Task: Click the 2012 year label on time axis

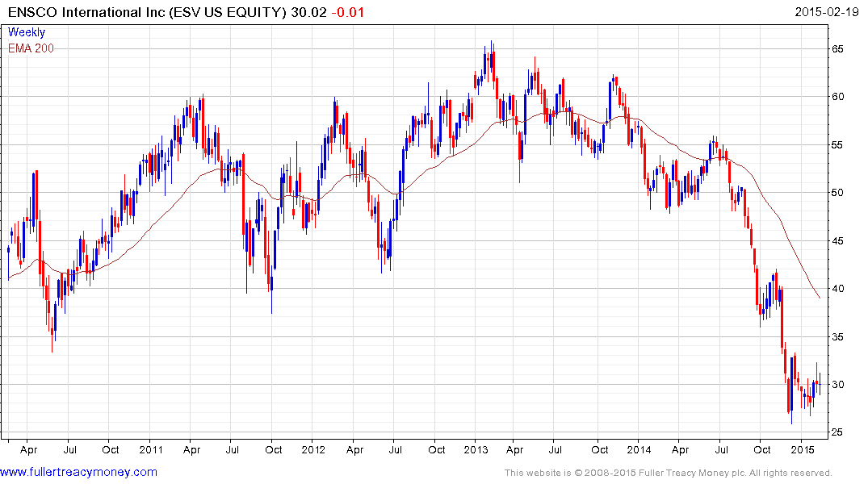Action: click(x=313, y=449)
